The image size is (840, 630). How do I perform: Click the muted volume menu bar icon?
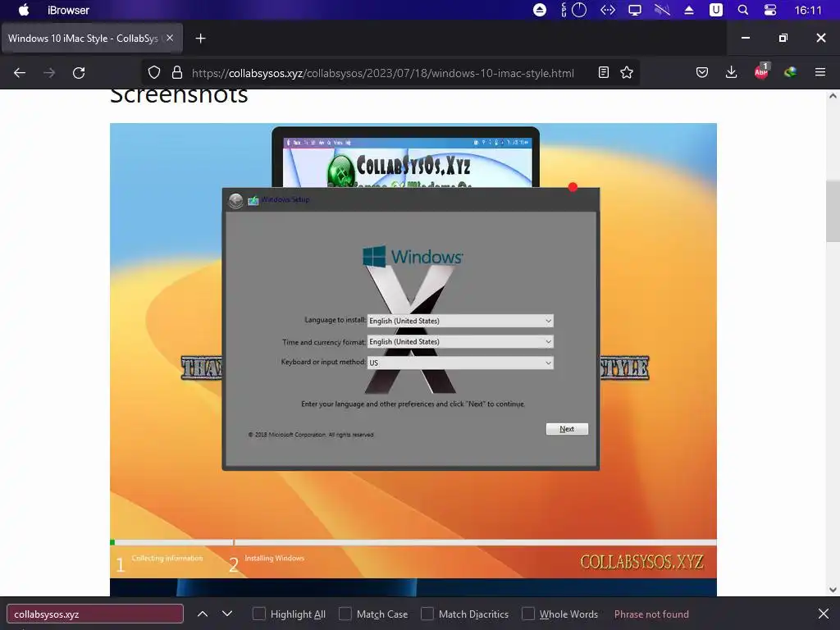pyautogui.click(x=662, y=10)
